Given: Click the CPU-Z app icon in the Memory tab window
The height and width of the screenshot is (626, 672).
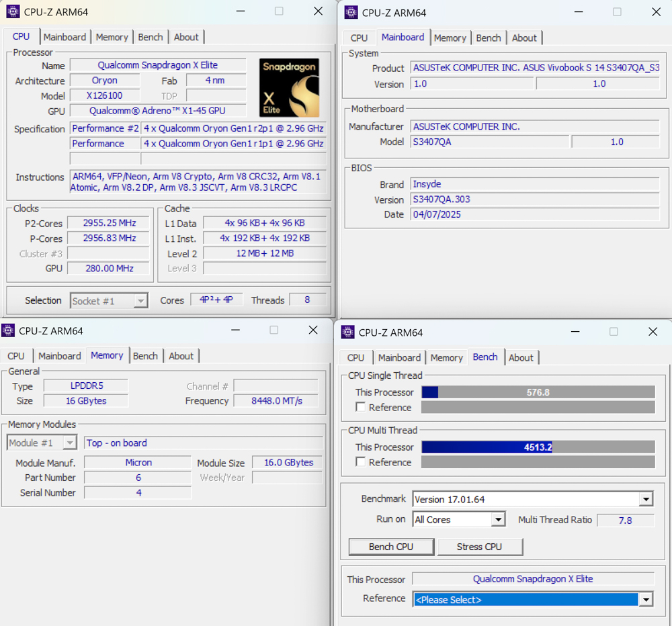Looking at the screenshot, I should point(8,330).
